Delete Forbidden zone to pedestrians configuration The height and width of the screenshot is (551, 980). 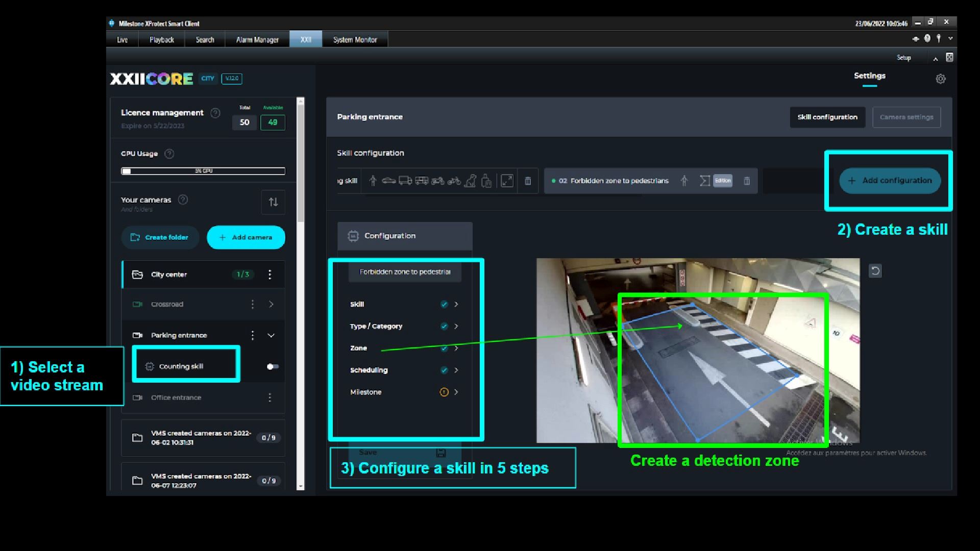tap(747, 181)
